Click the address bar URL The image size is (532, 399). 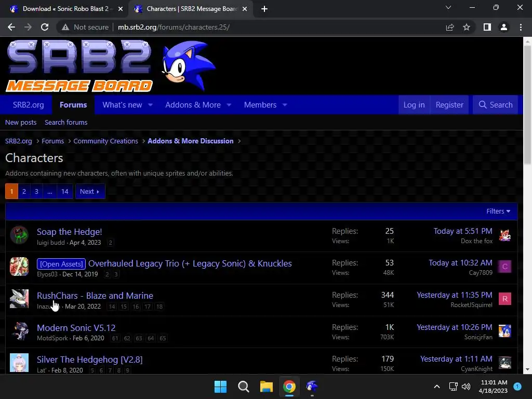pos(174,27)
